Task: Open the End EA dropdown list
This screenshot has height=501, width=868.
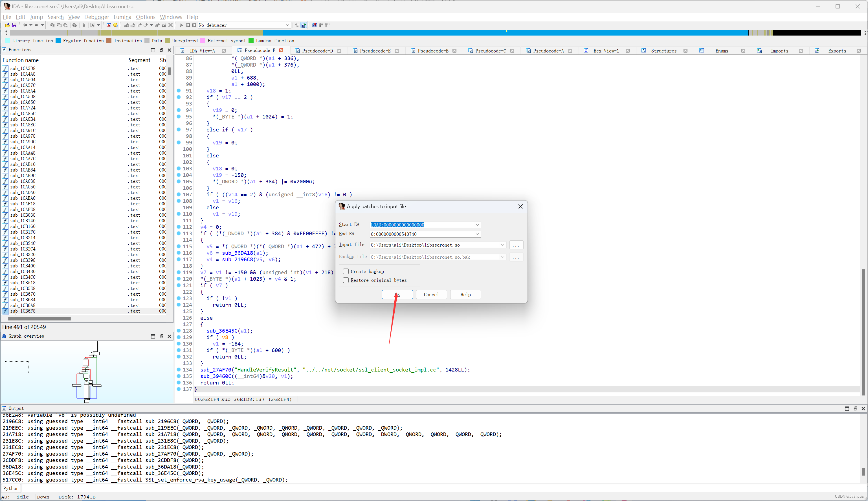Action: tap(477, 234)
